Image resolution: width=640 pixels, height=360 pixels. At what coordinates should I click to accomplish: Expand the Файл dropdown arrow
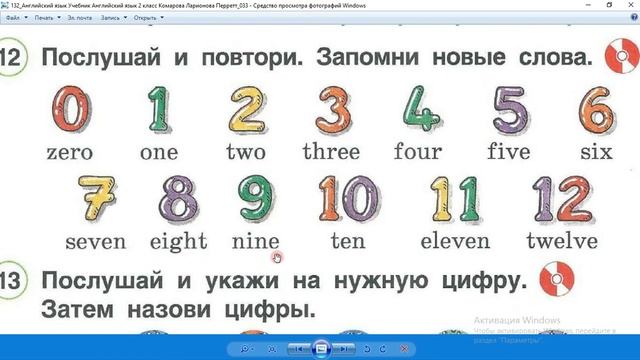pos(26,18)
